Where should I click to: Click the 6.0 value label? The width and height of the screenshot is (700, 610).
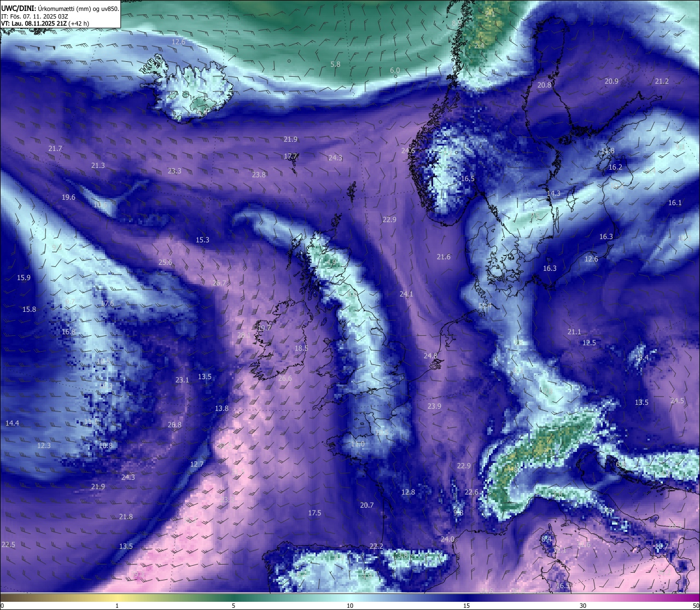pos(395,71)
